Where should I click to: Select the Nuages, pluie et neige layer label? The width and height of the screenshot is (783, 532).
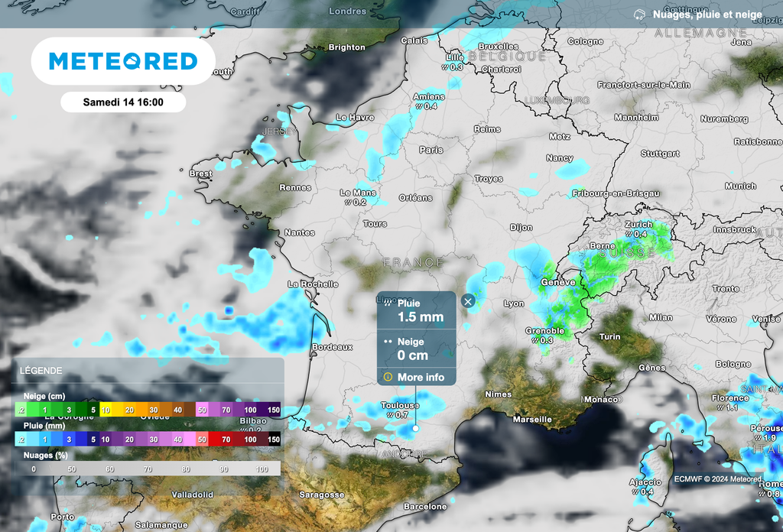tap(707, 15)
